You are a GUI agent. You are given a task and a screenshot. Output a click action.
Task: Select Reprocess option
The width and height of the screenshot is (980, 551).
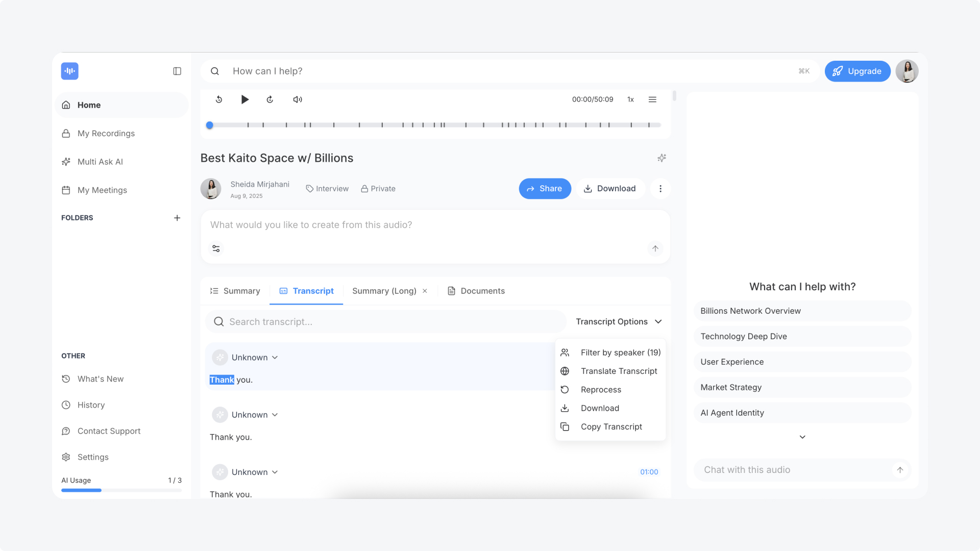(x=610, y=390)
